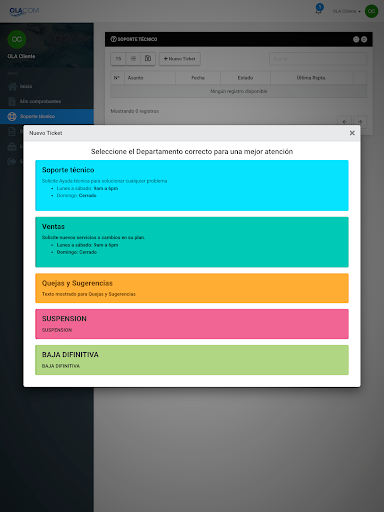
Task: Click the partly hidden toolbox sidebar icon
Action: click(x=12, y=146)
